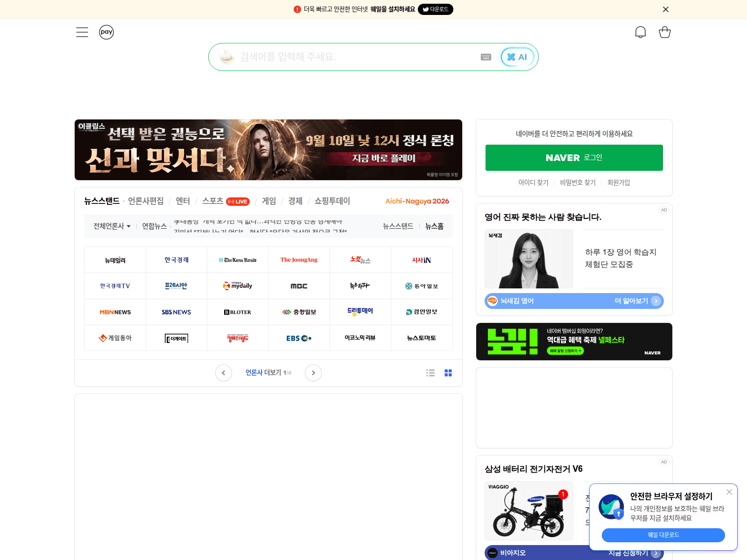Viewport: 747px width, 560px height.
Task: Open the 한국경제 press logo
Action: (176, 260)
